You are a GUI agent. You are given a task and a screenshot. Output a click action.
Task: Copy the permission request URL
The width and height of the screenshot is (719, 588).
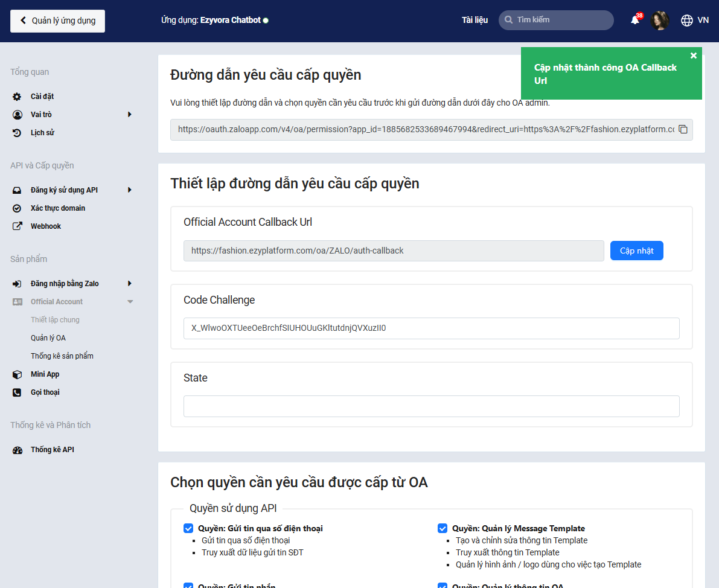(x=683, y=129)
